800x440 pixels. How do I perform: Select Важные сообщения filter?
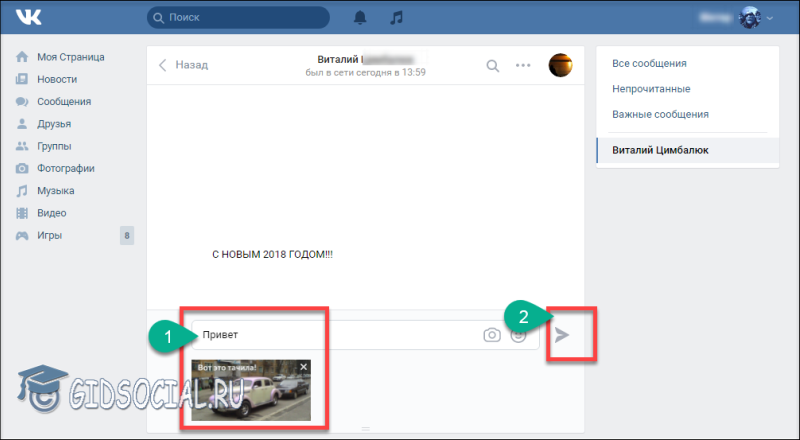(660, 114)
